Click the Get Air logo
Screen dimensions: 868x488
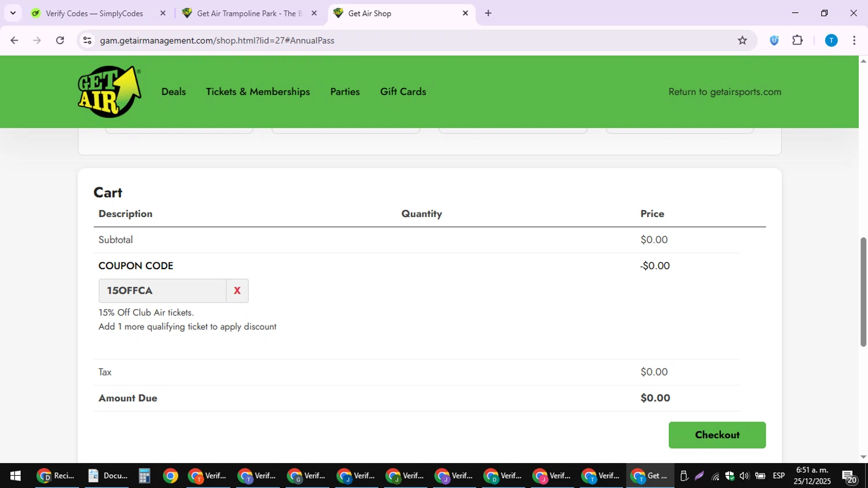109,91
